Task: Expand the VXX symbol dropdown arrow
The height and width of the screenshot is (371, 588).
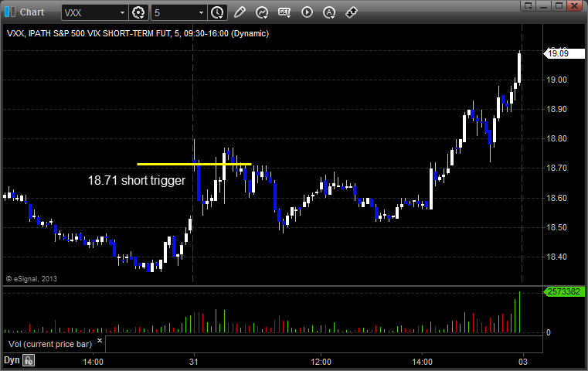Action: click(x=122, y=13)
